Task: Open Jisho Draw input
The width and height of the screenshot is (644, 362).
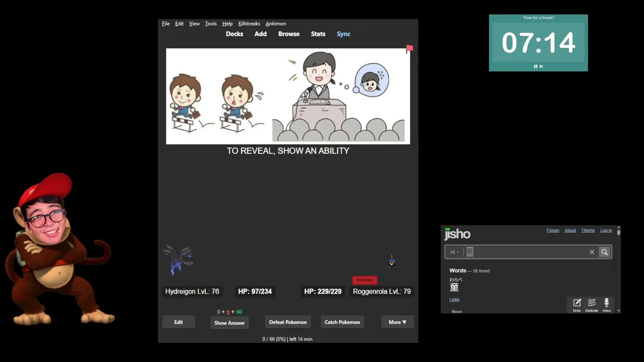Action: pos(577,305)
